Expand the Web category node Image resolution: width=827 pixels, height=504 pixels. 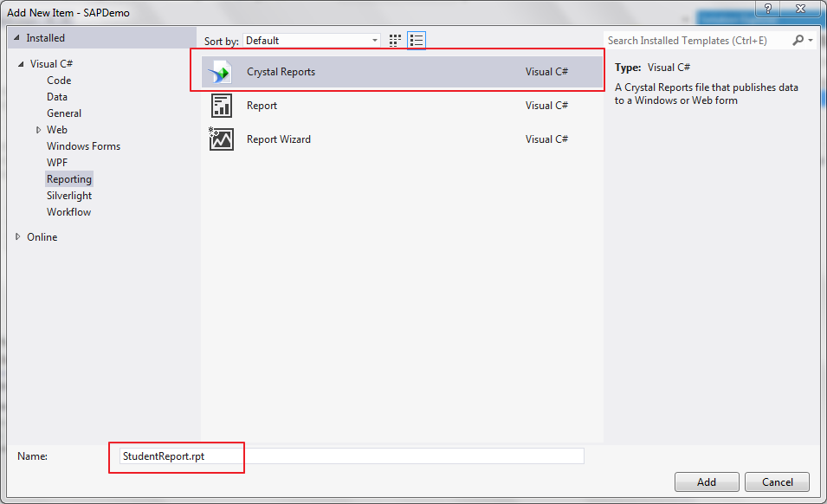point(38,130)
